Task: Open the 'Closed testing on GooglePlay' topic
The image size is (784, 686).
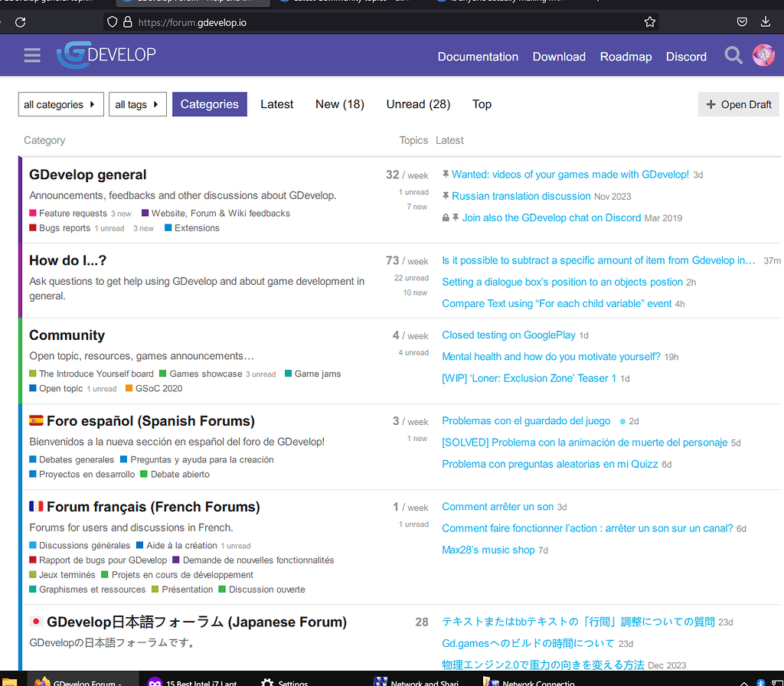Action: click(508, 335)
